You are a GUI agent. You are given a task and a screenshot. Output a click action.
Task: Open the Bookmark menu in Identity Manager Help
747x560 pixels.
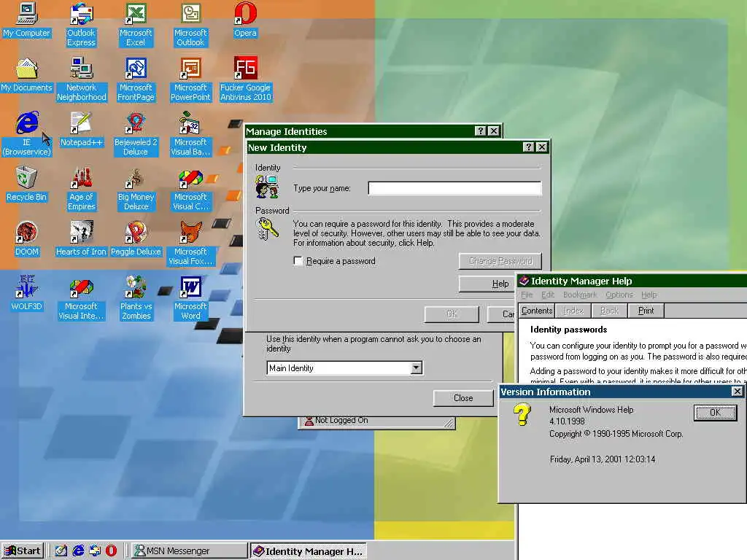click(580, 295)
